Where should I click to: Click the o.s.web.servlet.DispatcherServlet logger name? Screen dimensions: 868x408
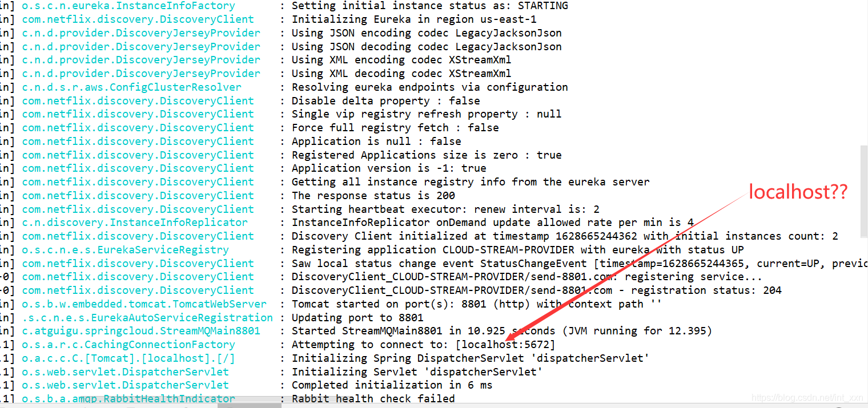point(126,371)
